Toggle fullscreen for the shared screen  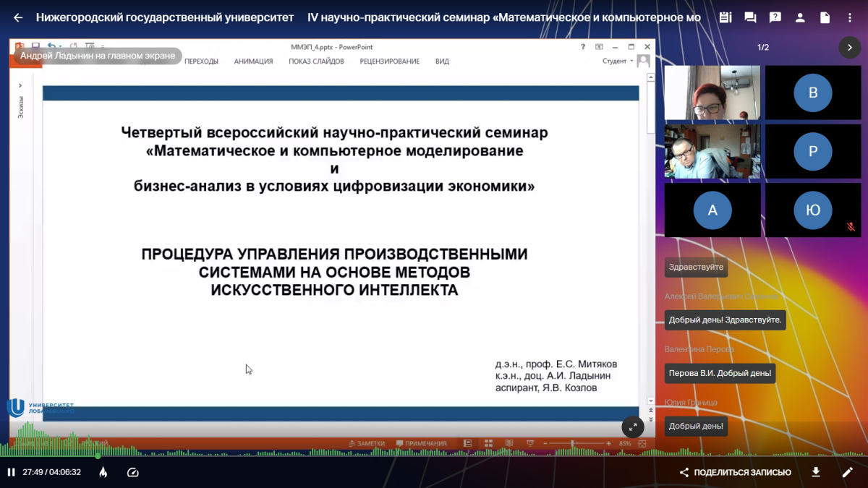coord(632,427)
